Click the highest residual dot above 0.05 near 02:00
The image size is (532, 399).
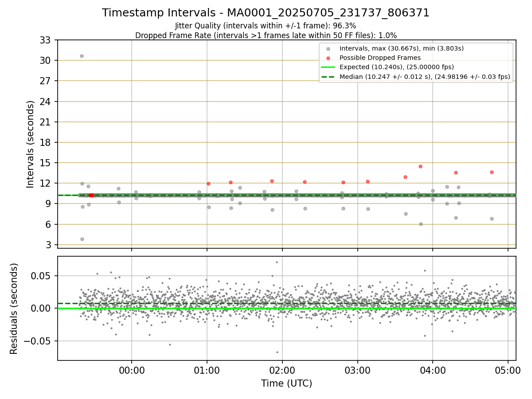coord(277,262)
